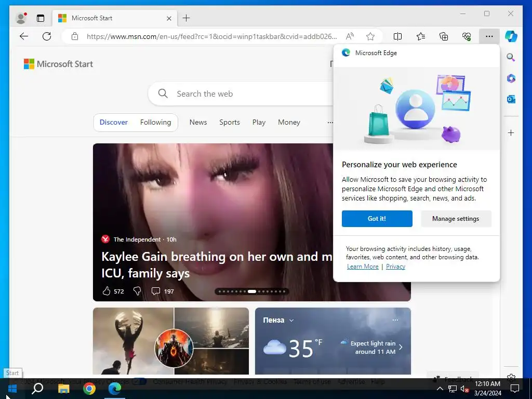Open comments on Kaylee Gain story

[x=156, y=291]
